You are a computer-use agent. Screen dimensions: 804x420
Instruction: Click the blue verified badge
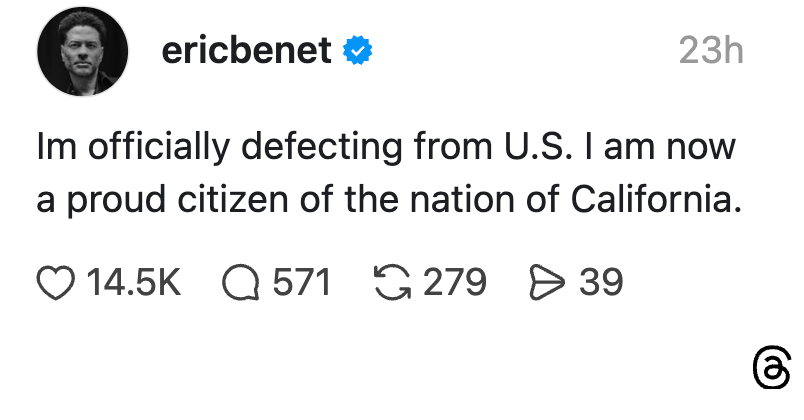357,50
